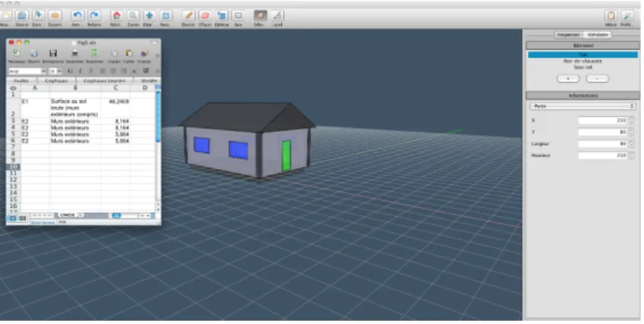Select Sous-sol in Bâtiment list

click(x=582, y=68)
